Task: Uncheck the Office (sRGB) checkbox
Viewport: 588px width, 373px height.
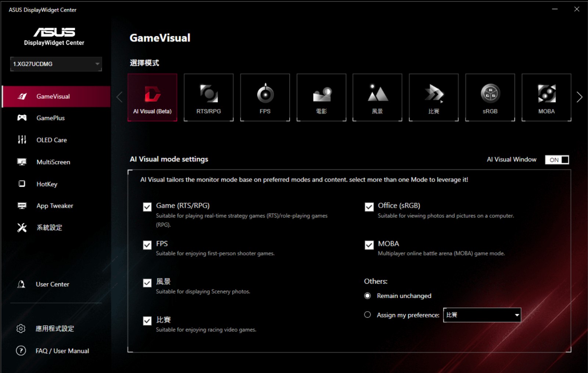Action: pos(369,207)
